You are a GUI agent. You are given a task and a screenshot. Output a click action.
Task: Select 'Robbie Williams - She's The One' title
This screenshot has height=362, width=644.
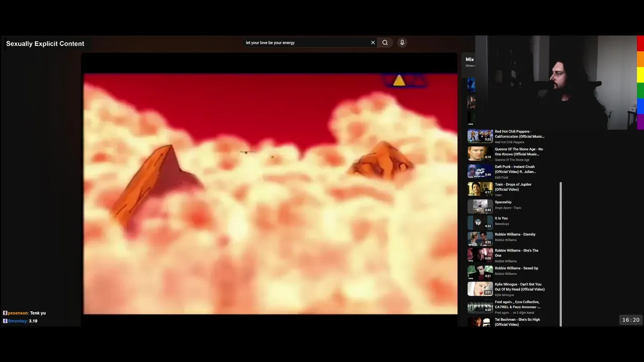click(517, 253)
